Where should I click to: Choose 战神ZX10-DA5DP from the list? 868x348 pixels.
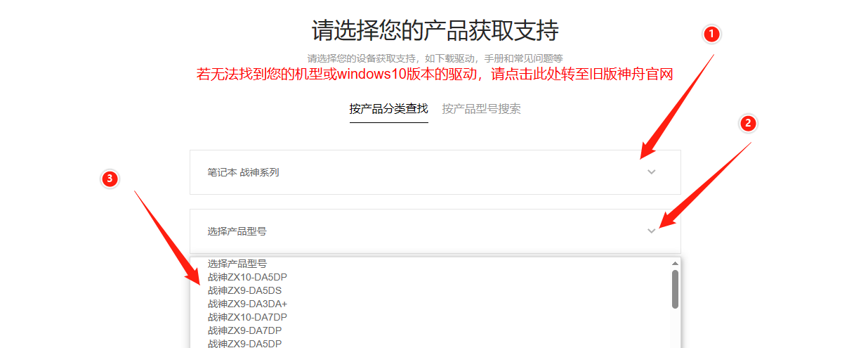[430, 277]
